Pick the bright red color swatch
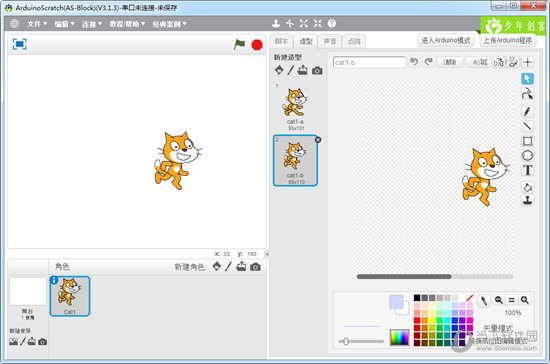Screen dimensions: 550x364 tap(417, 320)
